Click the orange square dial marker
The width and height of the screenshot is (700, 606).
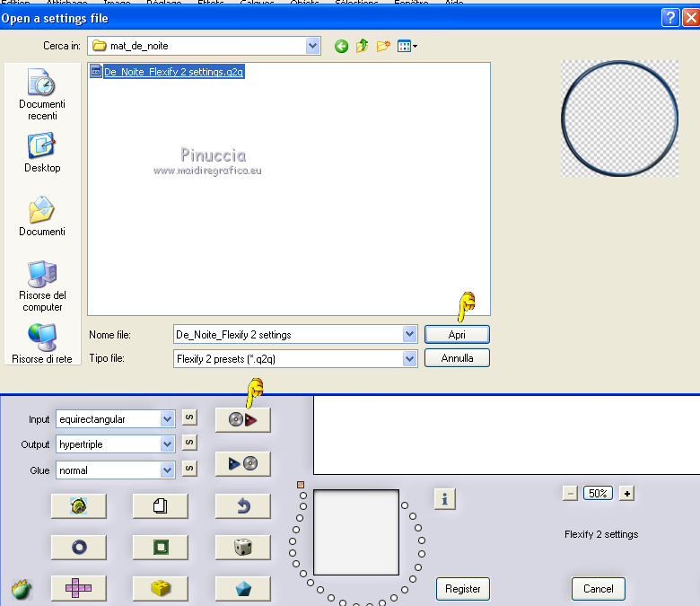(x=301, y=485)
